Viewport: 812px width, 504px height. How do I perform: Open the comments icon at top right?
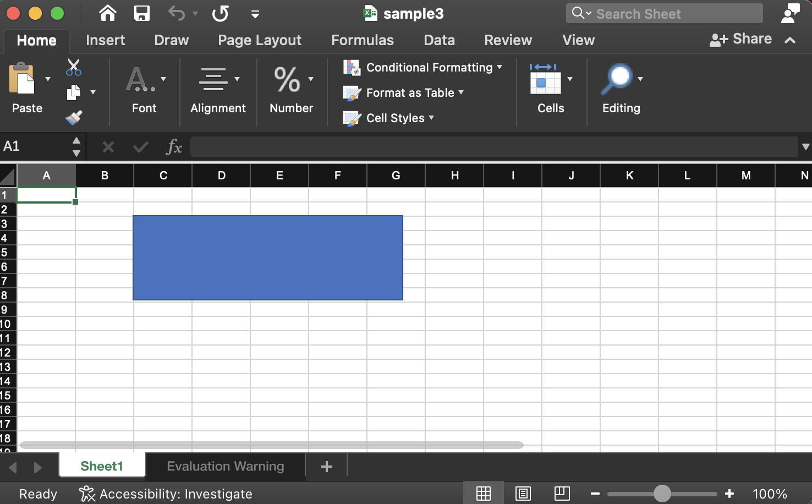790,13
